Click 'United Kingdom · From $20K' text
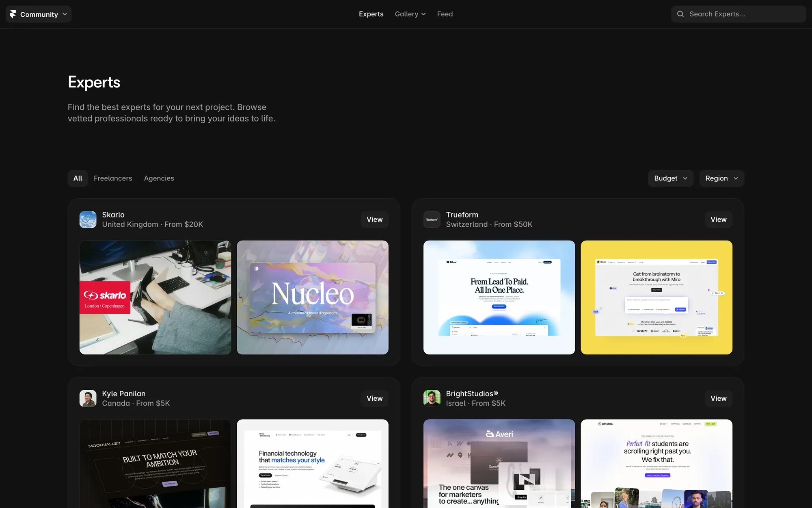Screen dimensions: 812x508 pos(153,224)
